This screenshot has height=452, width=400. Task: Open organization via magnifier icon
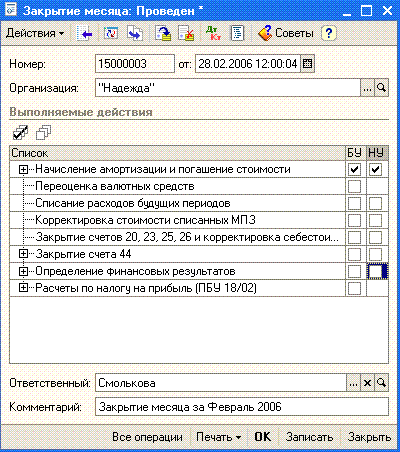click(x=381, y=88)
